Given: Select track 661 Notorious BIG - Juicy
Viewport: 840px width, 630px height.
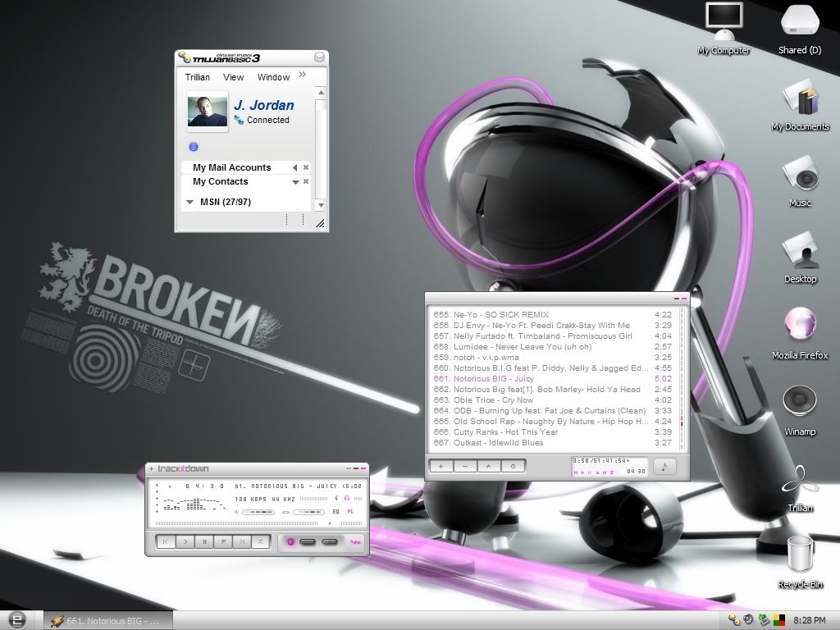Looking at the screenshot, I should click(553, 379).
